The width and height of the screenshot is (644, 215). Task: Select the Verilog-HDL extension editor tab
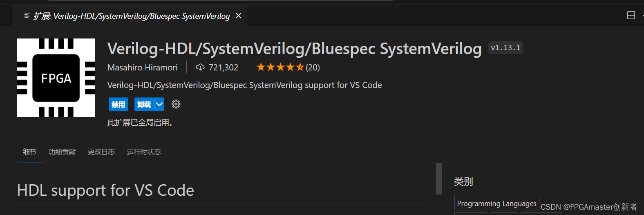130,16
